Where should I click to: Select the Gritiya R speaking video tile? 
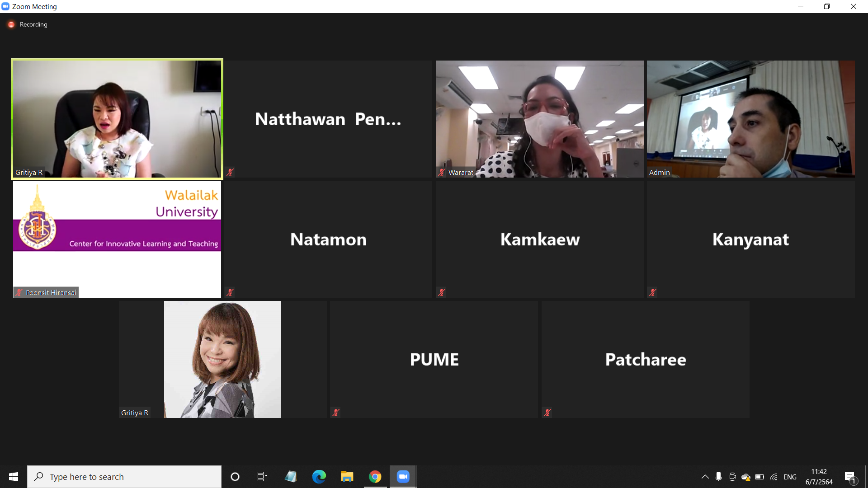tap(117, 119)
